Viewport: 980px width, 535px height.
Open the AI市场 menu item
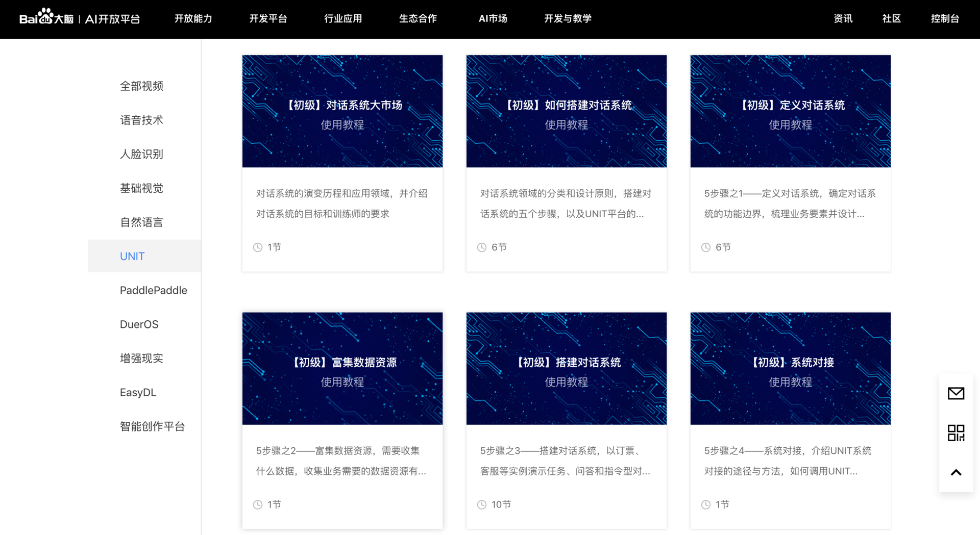pos(493,18)
